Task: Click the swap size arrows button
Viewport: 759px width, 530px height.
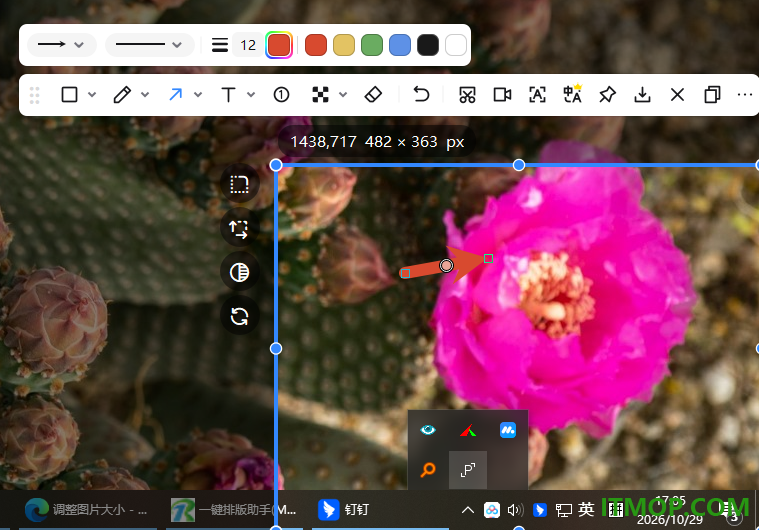Action: tap(240, 228)
